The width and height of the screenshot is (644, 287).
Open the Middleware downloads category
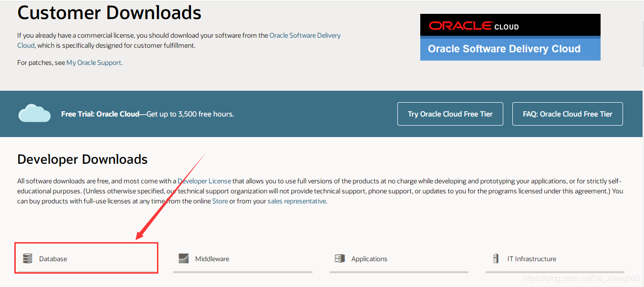coord(243,259)
